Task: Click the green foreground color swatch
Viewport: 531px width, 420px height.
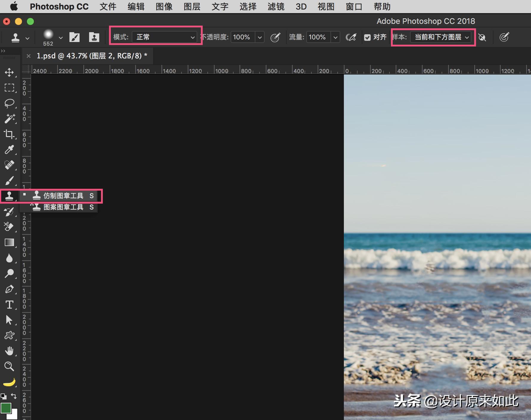Action: point(6,408)
